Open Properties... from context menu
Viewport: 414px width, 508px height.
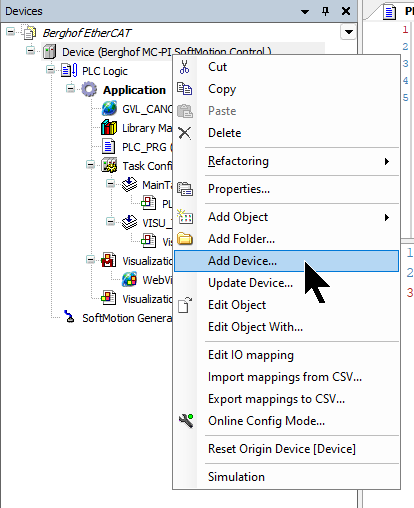(287, 189)
